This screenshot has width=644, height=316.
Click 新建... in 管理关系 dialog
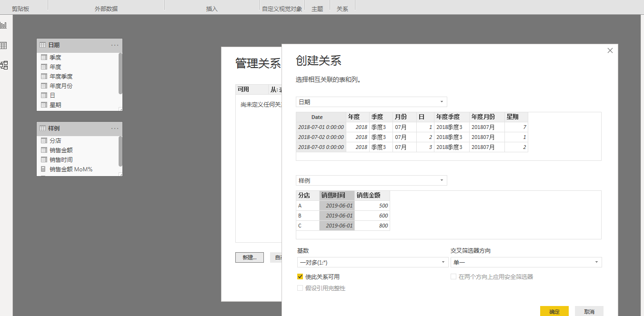coord(250,257)
